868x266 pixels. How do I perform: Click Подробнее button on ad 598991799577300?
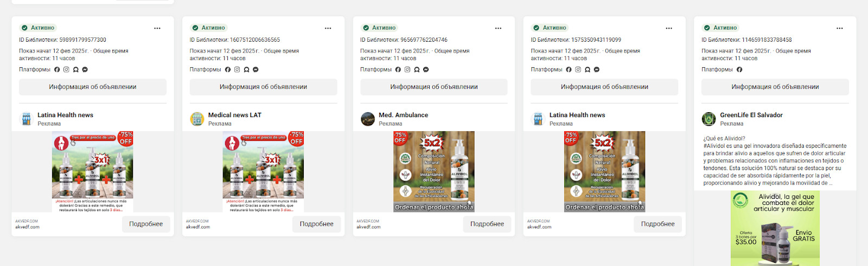[x=146, y=224]
